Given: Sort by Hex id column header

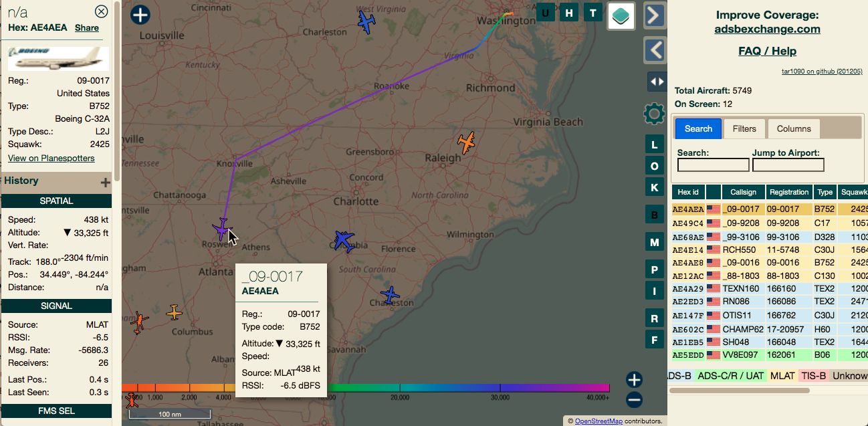Looking at the screenshot, I should (x=688, y=192).
